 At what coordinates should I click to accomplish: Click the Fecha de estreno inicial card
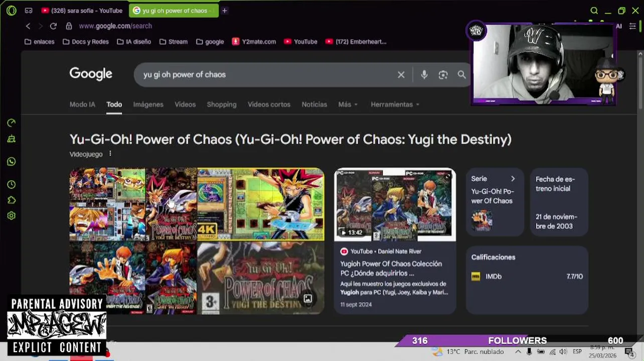coord(559,202)
